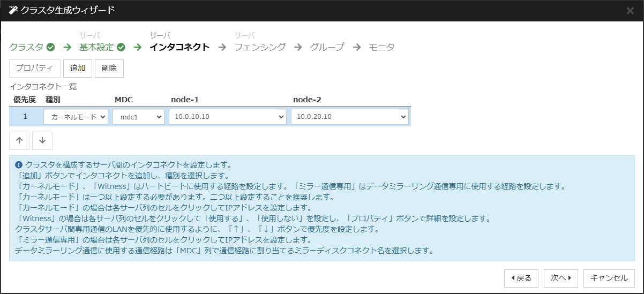Click the 次へ button to proceed
Screen dimensions: 644x294
(x=561, y=278)
